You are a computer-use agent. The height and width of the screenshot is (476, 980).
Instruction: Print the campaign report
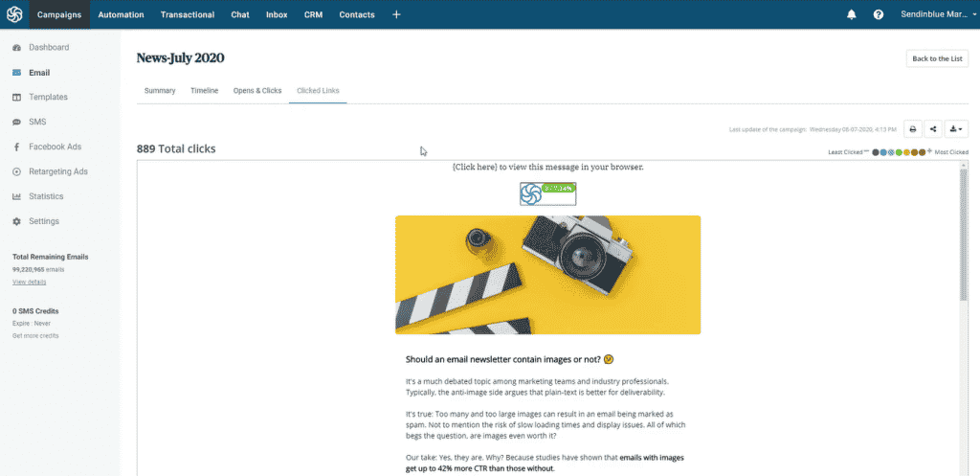(x=913, y=128)
